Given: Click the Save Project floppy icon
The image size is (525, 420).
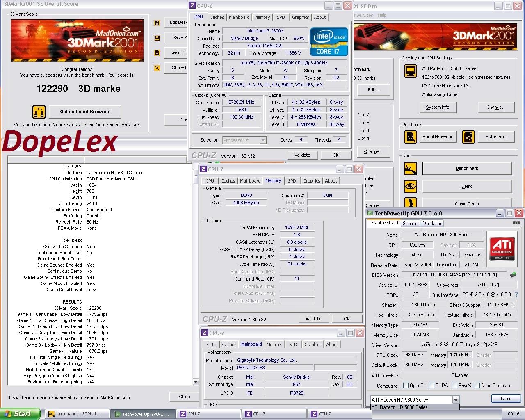Looking at the screenshot, I should tap(157, 38).
